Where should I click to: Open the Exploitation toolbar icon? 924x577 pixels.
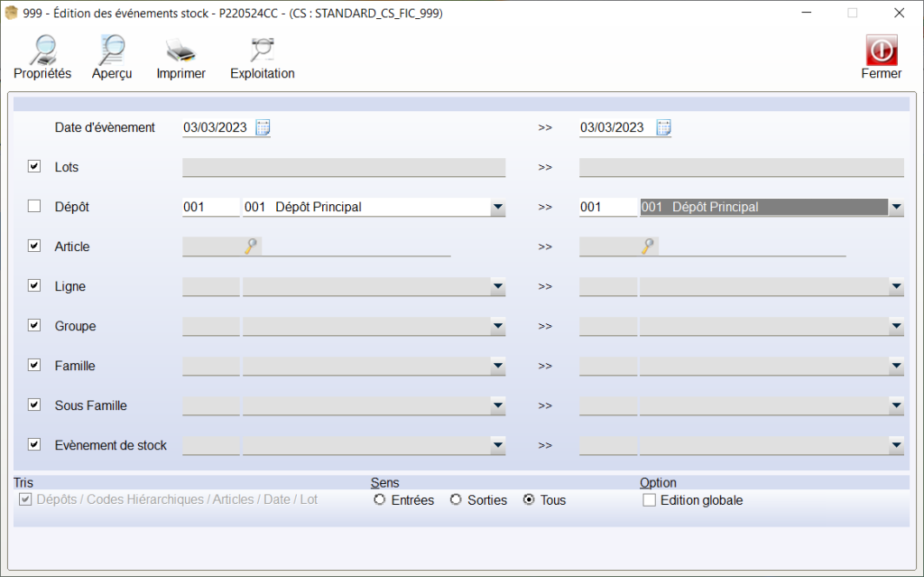262,51
